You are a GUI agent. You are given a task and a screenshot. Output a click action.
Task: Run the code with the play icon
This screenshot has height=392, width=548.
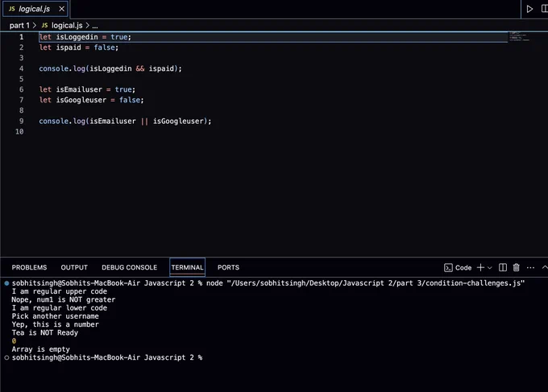(x=529, y=9)
